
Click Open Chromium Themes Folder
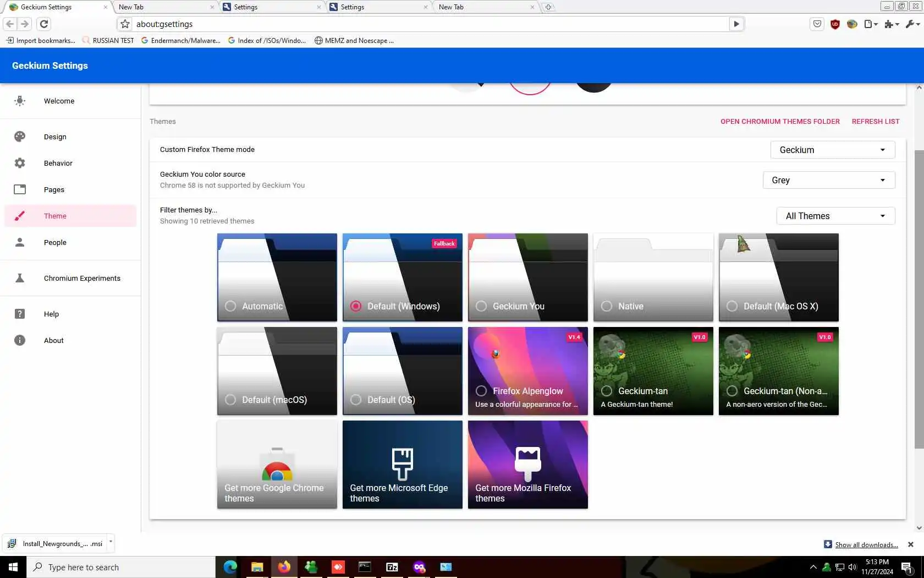pos(780,121)
